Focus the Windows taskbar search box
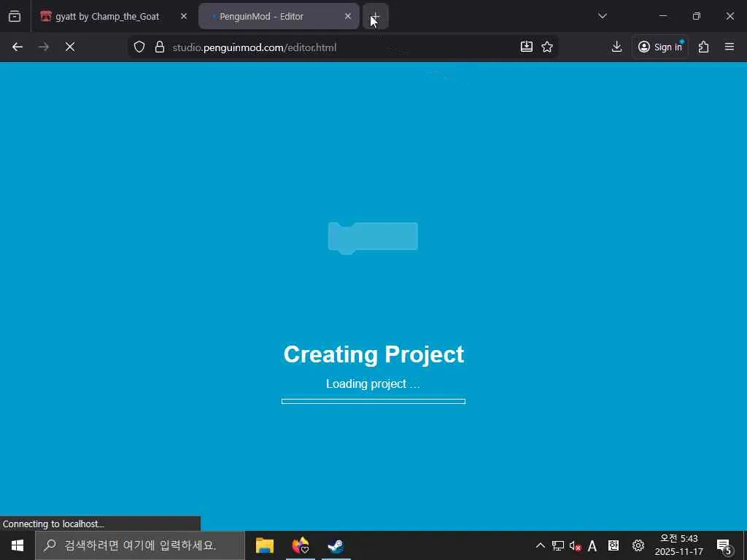747x560 pixels. pyautogui.click(x=140, y=545)
